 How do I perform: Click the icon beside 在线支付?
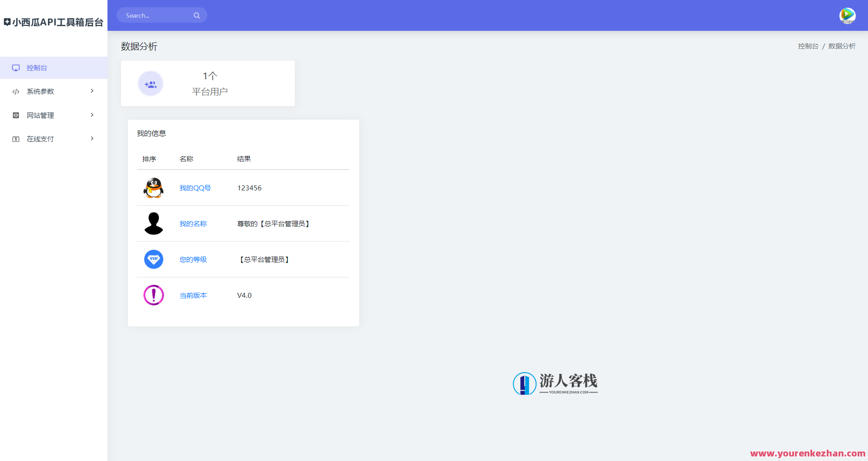tap(16, 138)
